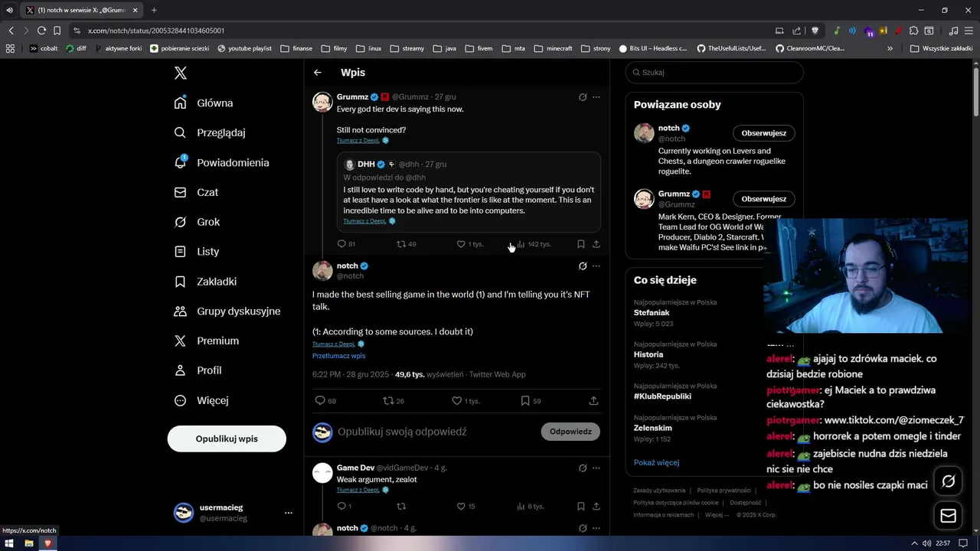This screenshot has width=980, height=551.
Task: Open the X logo home link
Action: (181, 73)
